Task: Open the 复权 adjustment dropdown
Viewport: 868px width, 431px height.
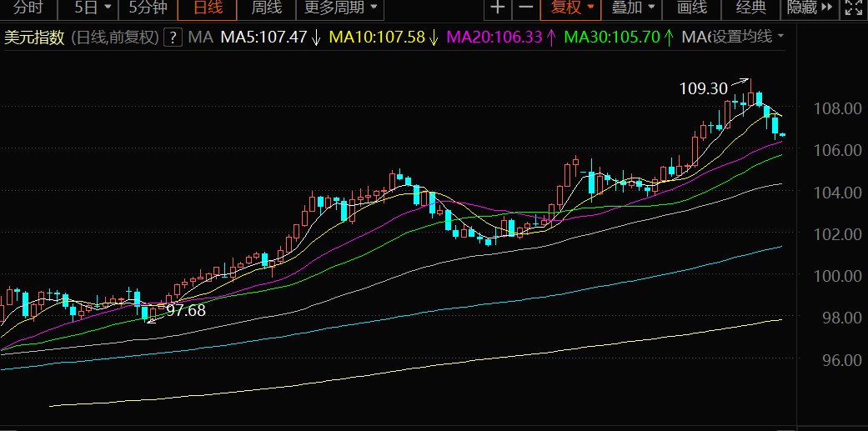Action: 572,8
